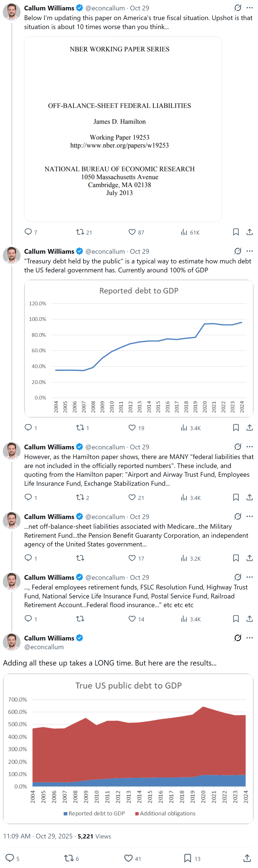
Task: Open Callum Williams profile name on first tweet
Action: coord(49,8)
